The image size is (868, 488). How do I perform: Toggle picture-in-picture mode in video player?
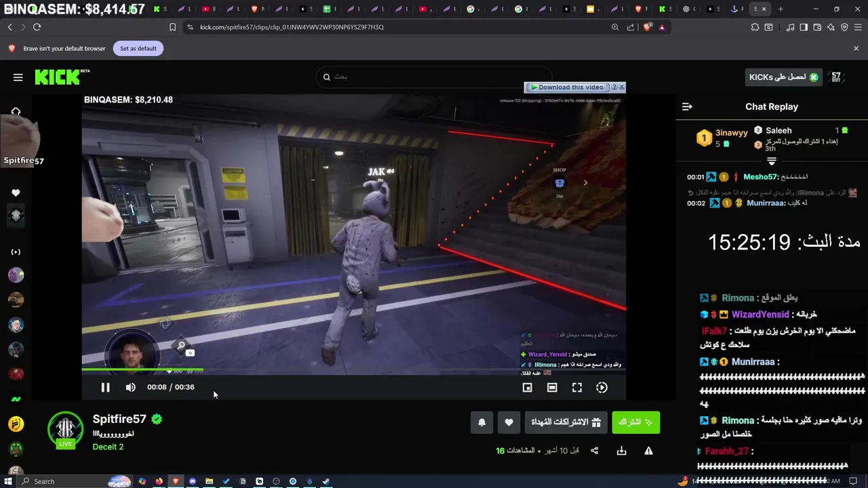tap(527, 387)
